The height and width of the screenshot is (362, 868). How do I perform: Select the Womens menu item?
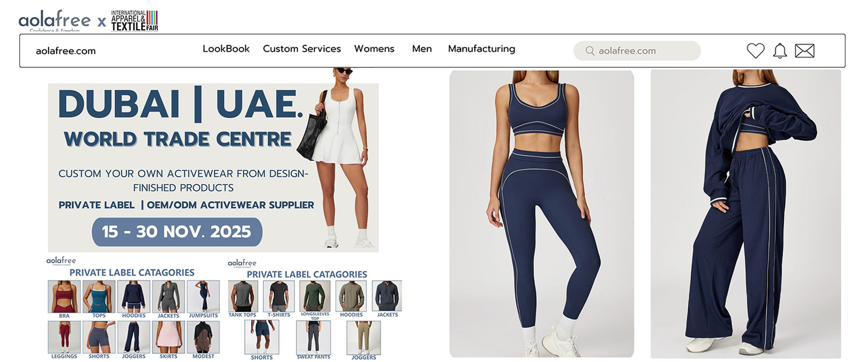pos(374,48)
